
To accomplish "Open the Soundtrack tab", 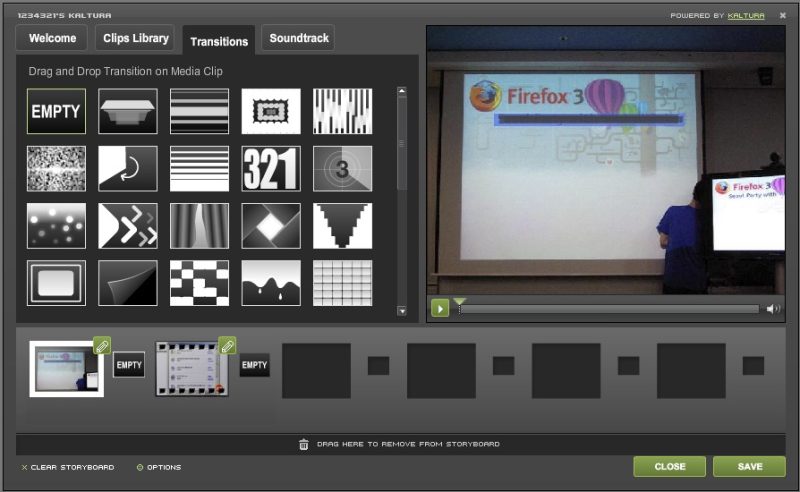I will pos(298,40).
